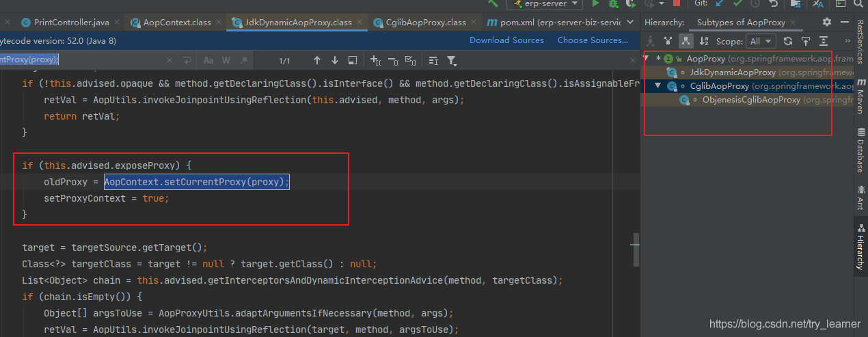Open erp-server run configuration dropdown
Viewport: 868px width, 337px height.
[545, 4]
